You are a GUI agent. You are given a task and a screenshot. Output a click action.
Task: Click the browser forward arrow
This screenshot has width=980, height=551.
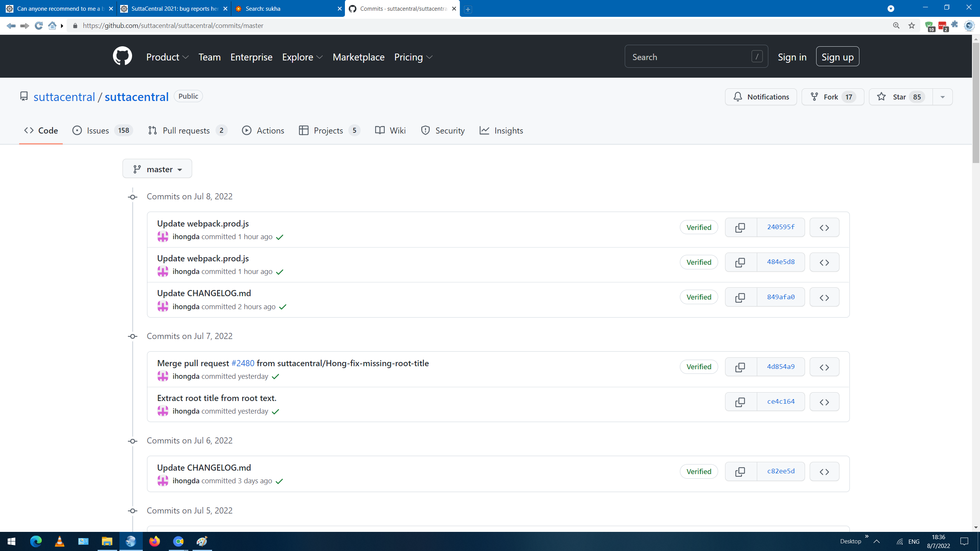pos(24,26)
